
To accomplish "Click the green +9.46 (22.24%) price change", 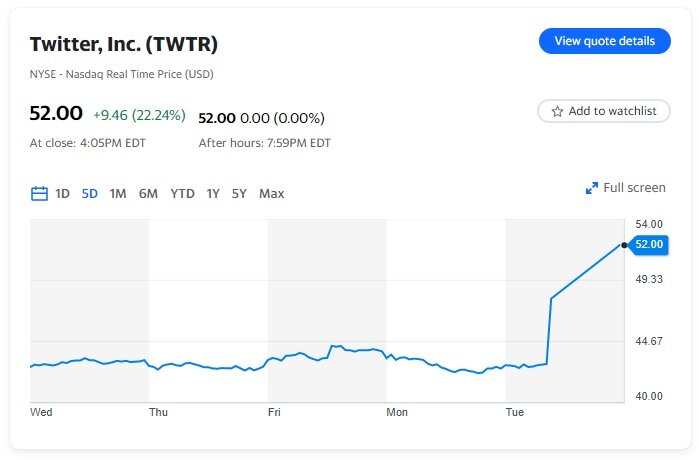I will (x=139, y=115).
